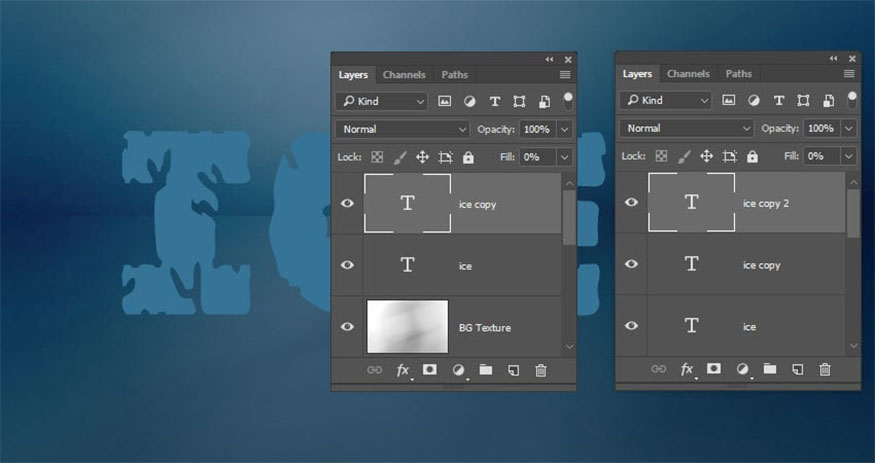
Task: Open Normal blend mode dropdown in right panel
Action: [x=686, y=128]
